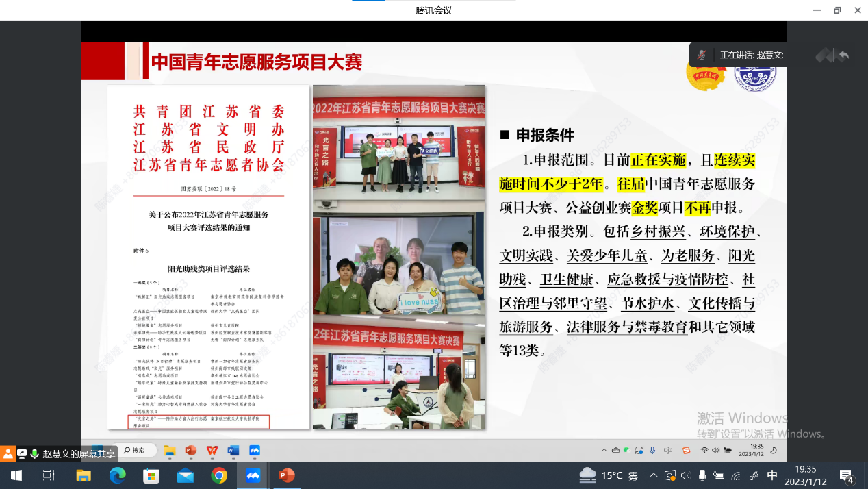
Task: Switch to PowerPoint beside the active Tencent Meeting icon
Action: point(287,475)
